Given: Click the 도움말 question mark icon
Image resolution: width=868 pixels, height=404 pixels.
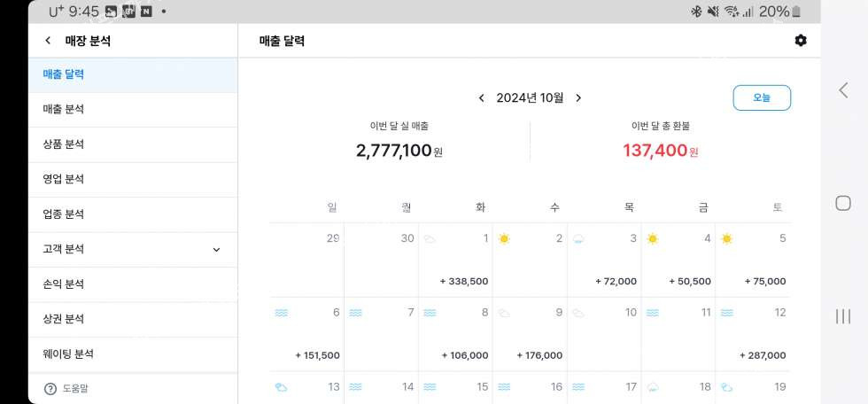Looking at the screenshot, I should (x=50, y=388).
